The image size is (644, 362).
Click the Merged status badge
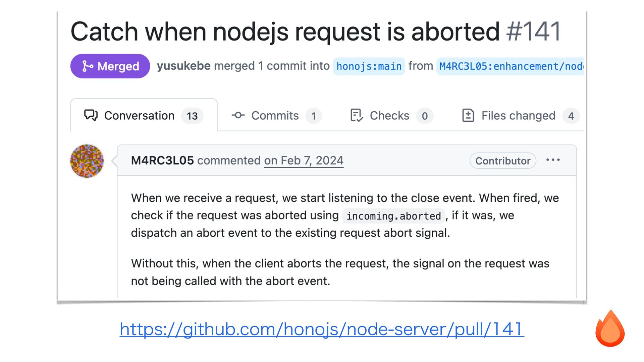[110, 66]
